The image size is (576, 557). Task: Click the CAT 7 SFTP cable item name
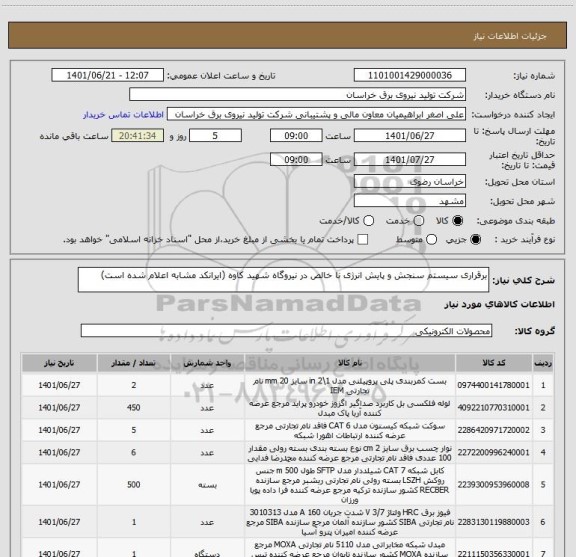(350, 485)
